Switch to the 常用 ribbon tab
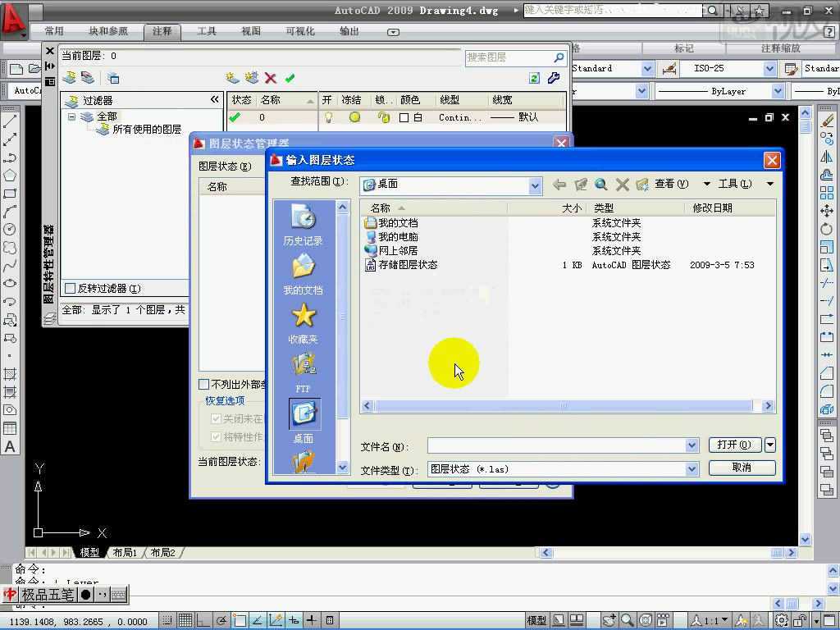 click(54, 31)
